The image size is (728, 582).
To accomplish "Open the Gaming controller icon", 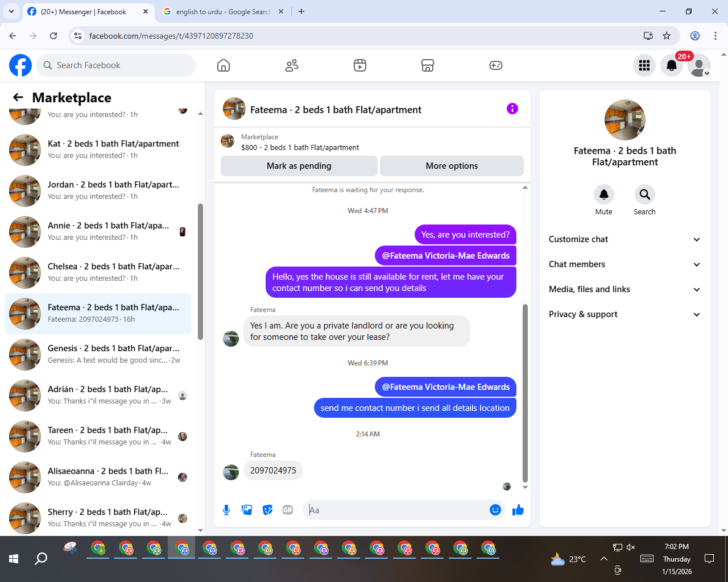I will pos(496,65).
